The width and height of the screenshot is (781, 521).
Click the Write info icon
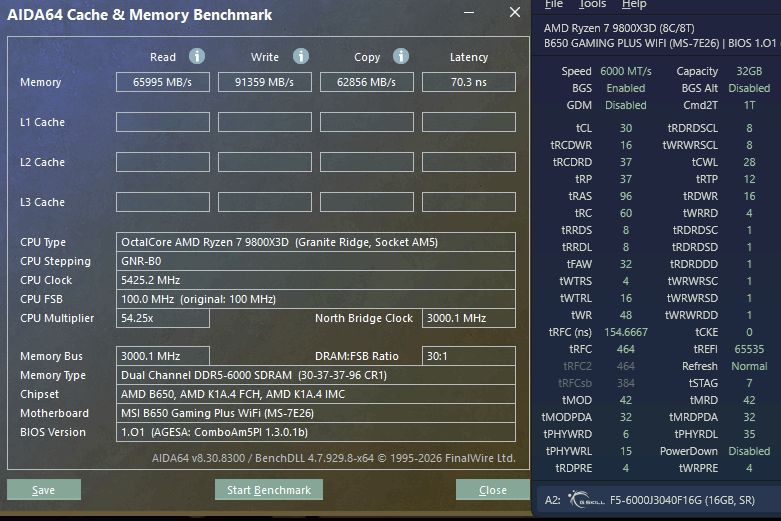coord(300,56)
